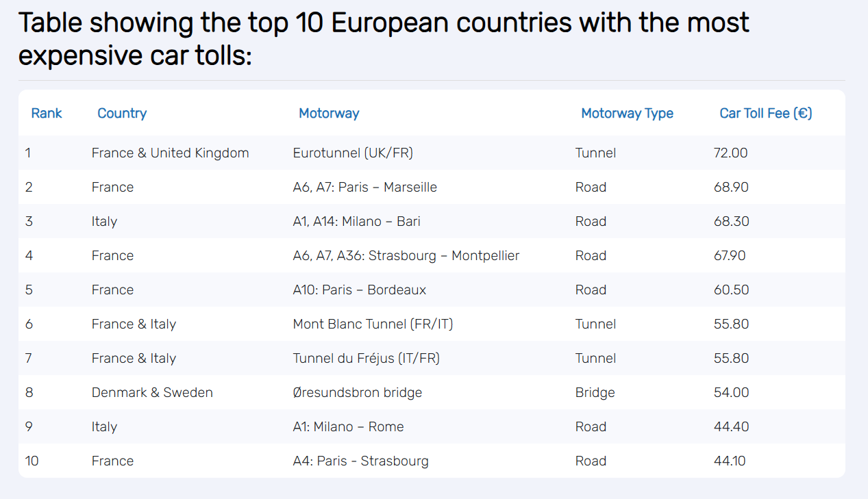Select the Strasbourg – Montpellier motorway cell
This screenshot has height=499, width=868.
coord(406,255)
